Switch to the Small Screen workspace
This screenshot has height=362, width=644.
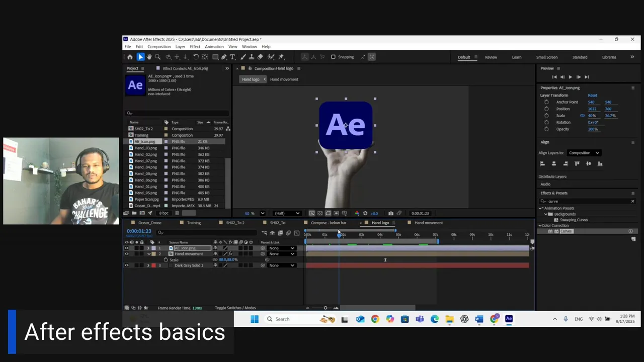click(x=547, y=57)
